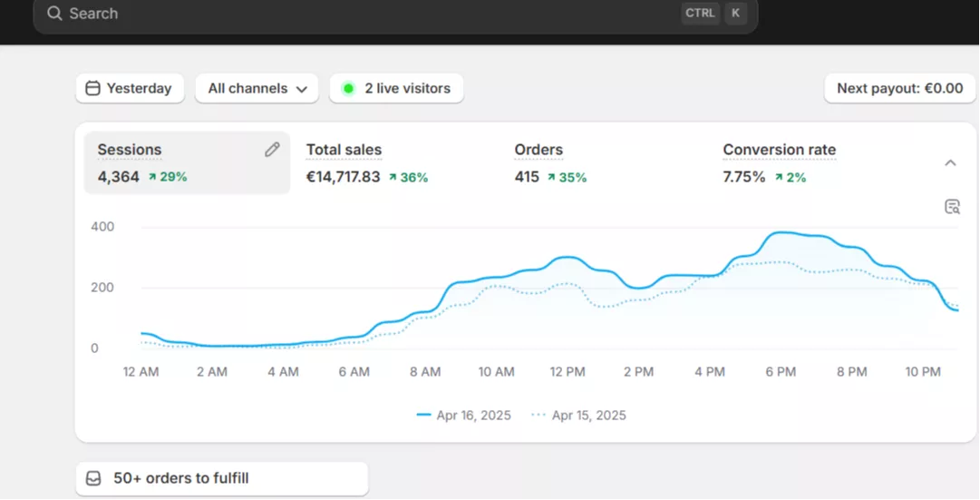Click the green live visitors dot

348,89
